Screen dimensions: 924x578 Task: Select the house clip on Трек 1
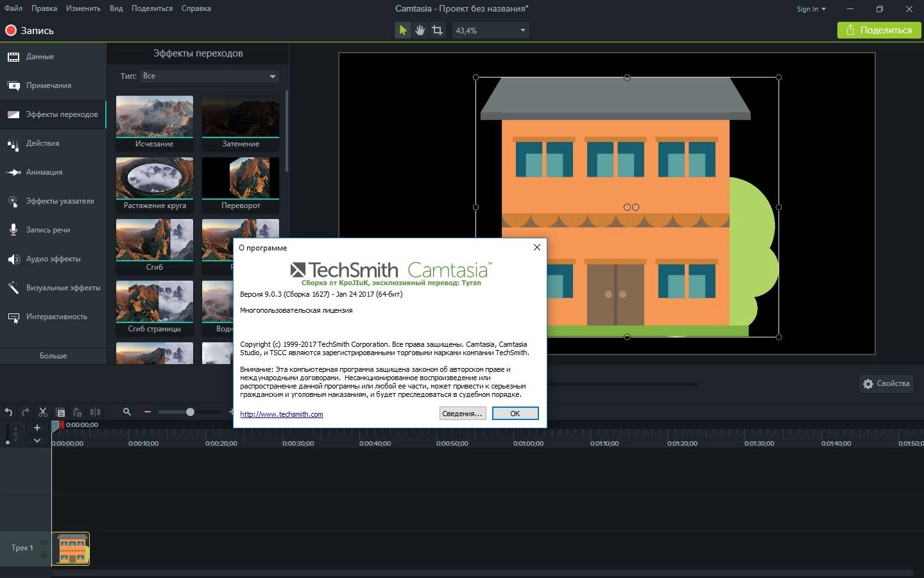[71, 548]
